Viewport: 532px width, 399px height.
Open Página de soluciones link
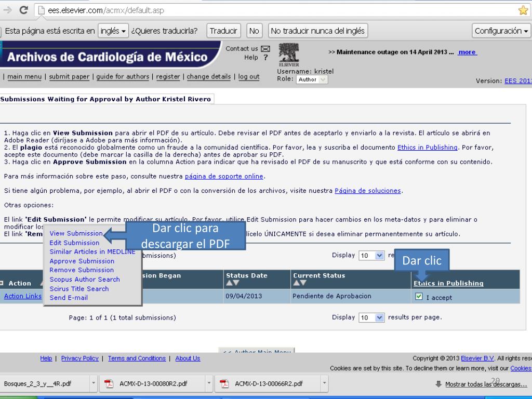click(x=368, y=191)
